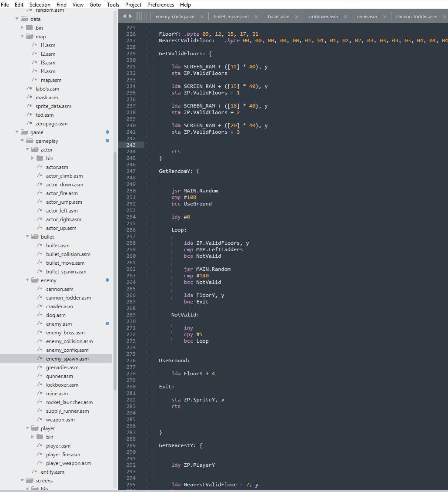The height and width of the screenshot is (492, 448).
Task: Close the bullet_move.asm tab
Action: 257,17
